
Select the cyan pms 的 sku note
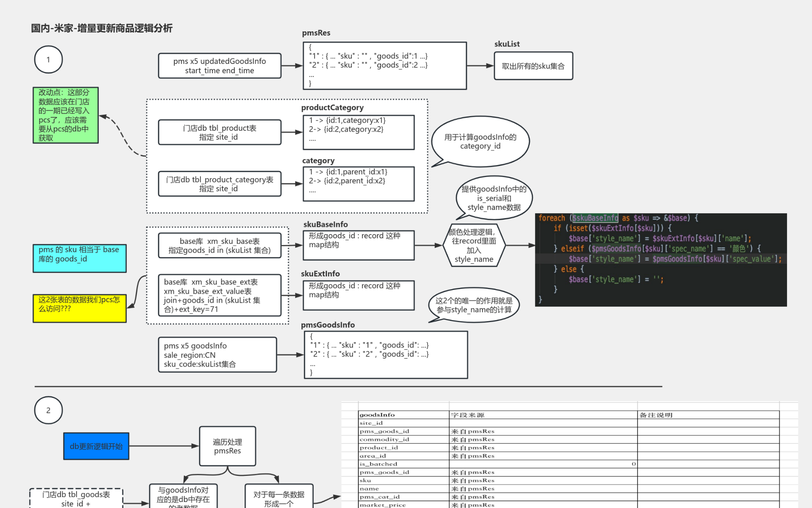click(x=80, y=258)
